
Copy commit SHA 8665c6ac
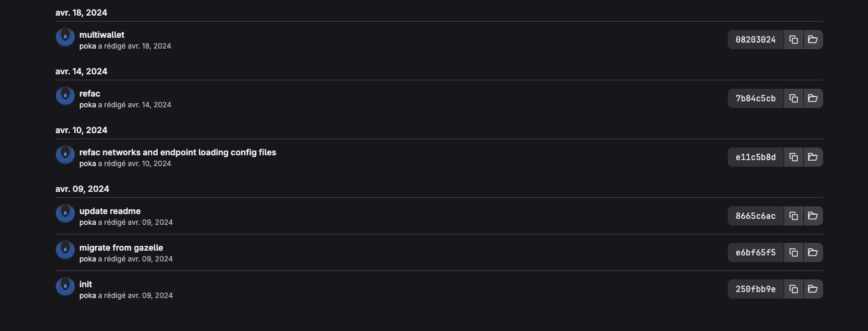[x=793, y=216]
